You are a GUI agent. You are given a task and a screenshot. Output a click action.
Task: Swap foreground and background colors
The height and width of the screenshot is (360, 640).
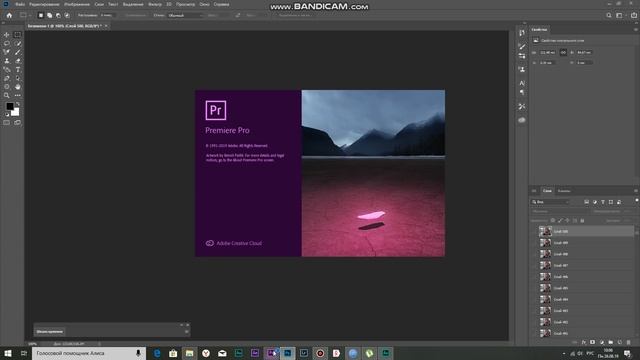coord(18,104)
